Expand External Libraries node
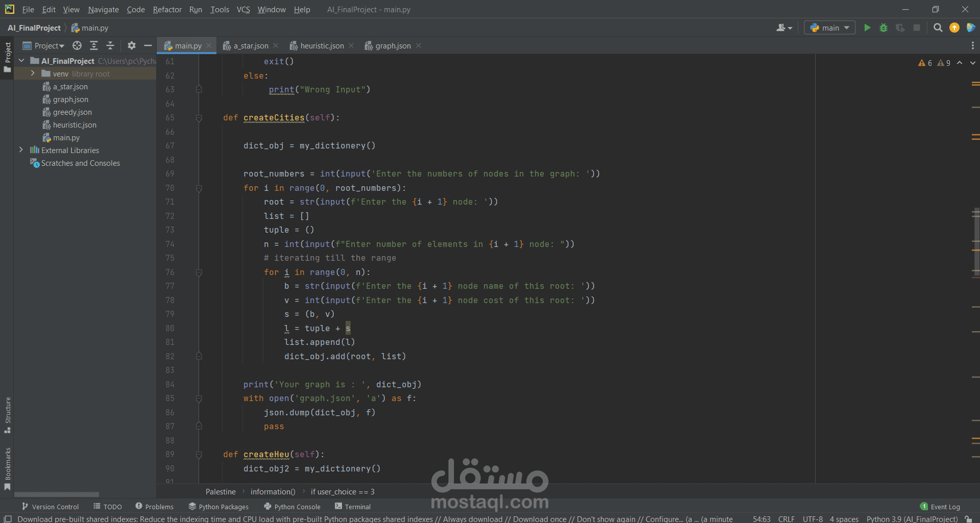The image size is (980, 523). coord(21,150)
